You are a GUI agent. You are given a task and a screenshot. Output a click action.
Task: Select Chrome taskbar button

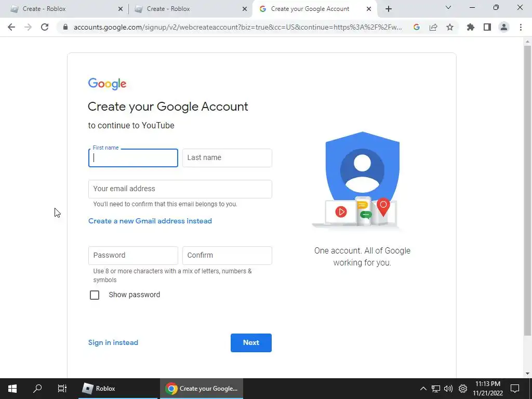tap(202, 389)
